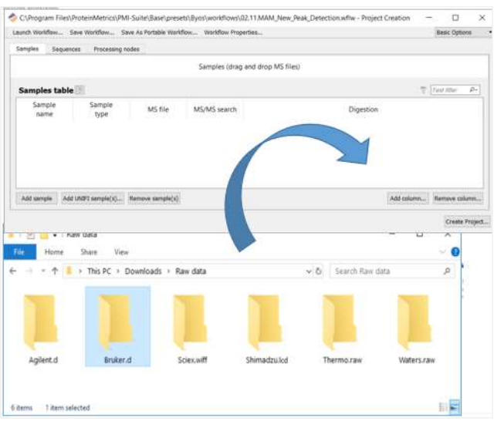This screenshot has height=421, width=504.
Task: Open the Basic Options dropdown
Action: [x=463, y=32]
